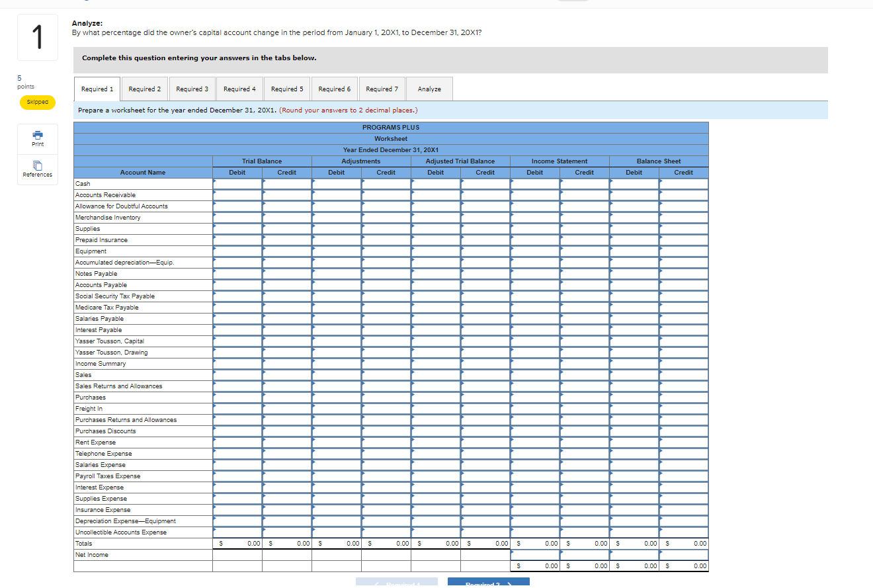Image resolution: width=873 pixels, height=588 pixels.
Task: Select Purchases Returns and Allowances credit cell
Action: coord(287,420)
